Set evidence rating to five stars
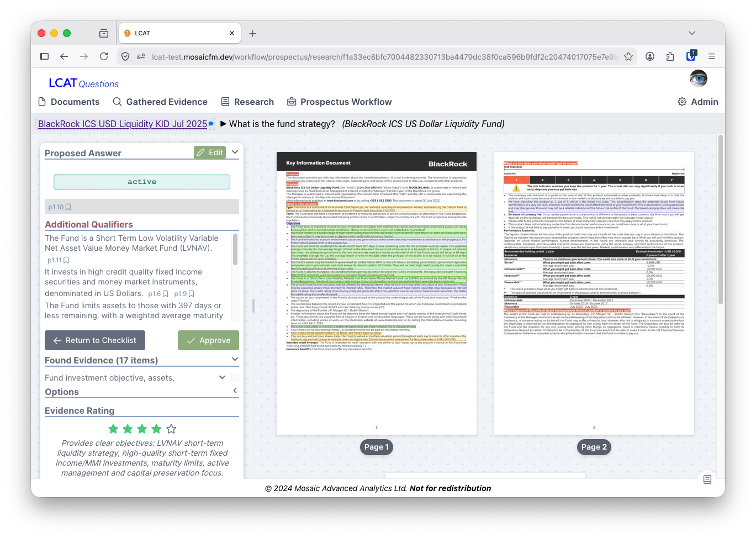Image resolution: width=756 pixels, height=538 pixels. tap(171, 429)
